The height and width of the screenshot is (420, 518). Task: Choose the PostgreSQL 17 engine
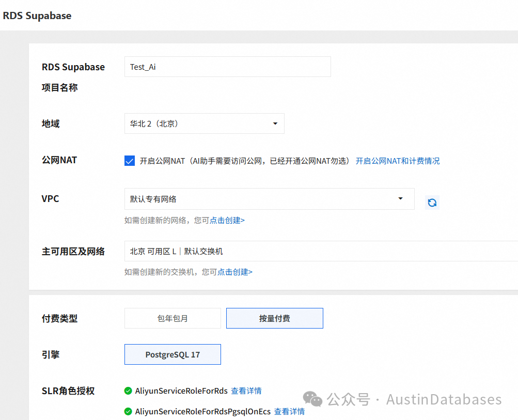[172, 354]
